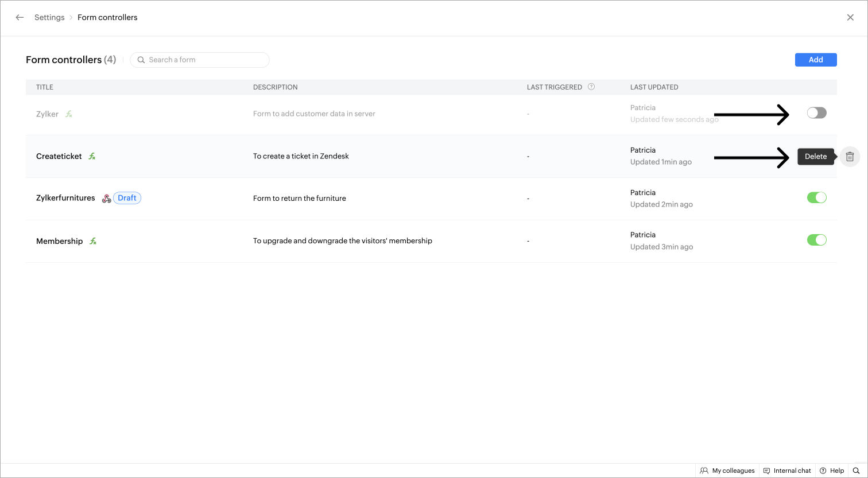Click the back arrow icon
Screen dimensions: 868x478
(20, 17)
